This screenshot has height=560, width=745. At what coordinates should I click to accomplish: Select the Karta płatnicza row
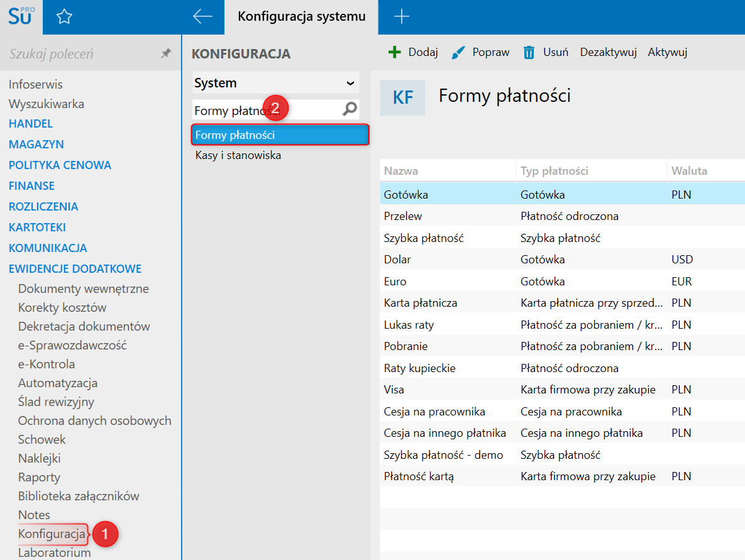(x=563, y=303)
